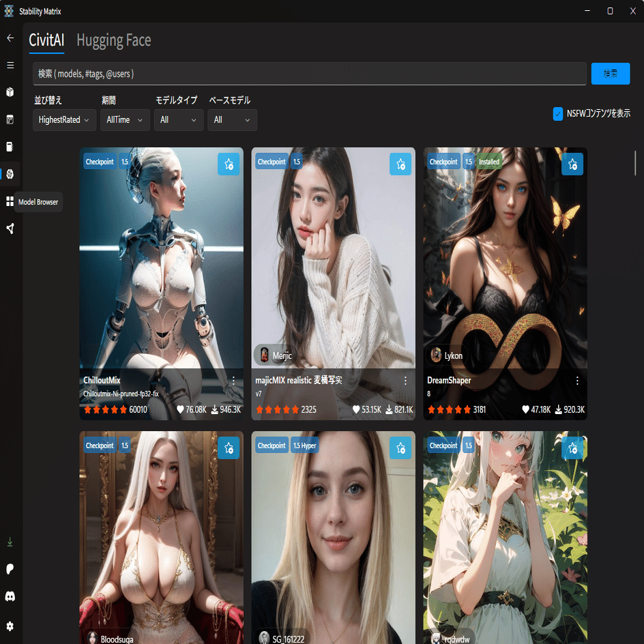Click the 47.18K favorites count
The image size is (644, 644).
click(540, 409)
